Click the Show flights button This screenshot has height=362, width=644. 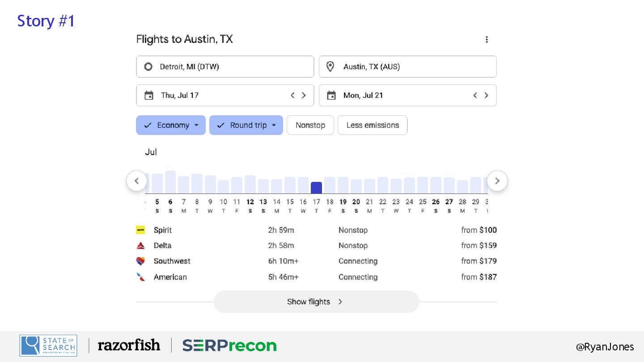(316, 302)
